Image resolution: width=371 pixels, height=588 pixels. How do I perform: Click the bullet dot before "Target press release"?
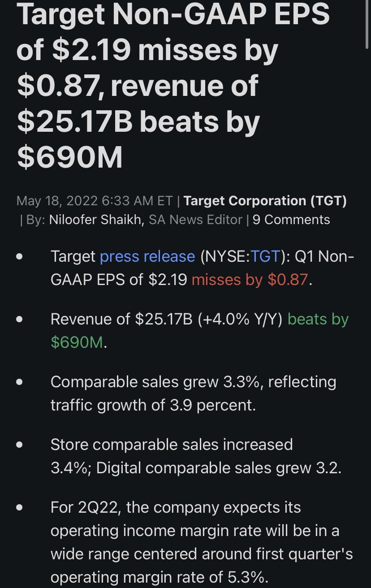pos(19,257)
